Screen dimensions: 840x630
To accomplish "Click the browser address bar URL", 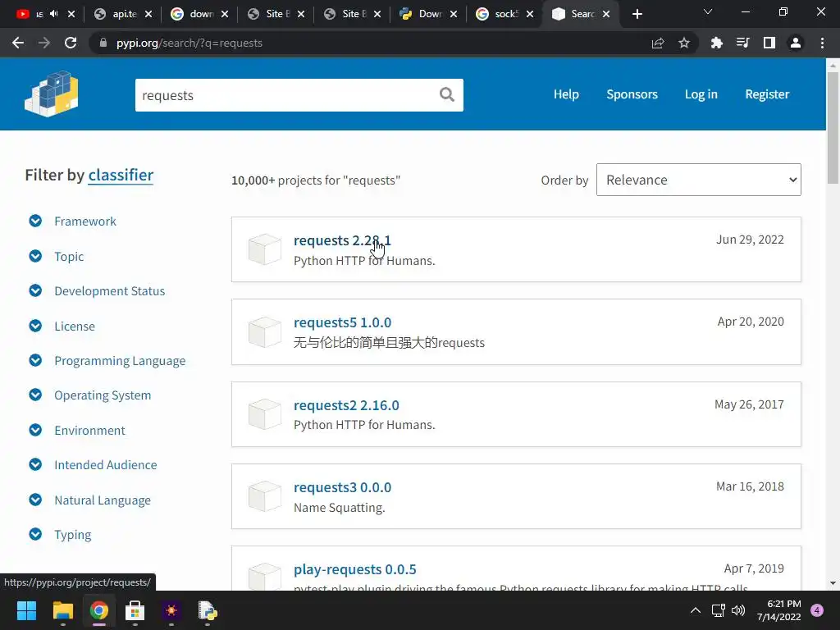I will tap(189, 43).
